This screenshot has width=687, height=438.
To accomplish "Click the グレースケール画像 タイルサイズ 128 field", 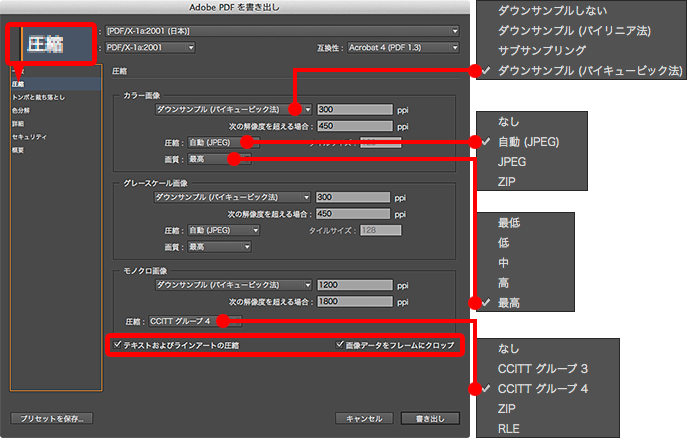I will [380, 230].
